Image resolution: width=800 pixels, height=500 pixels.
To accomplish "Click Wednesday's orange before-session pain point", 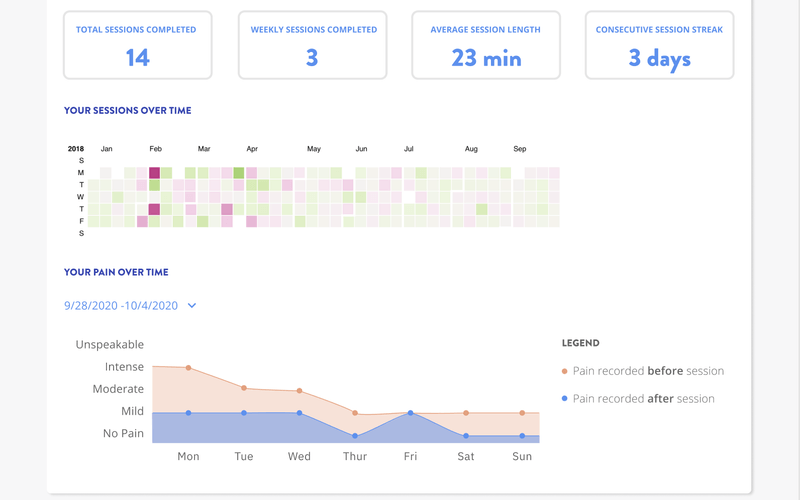I will click(x=299, y=391).
